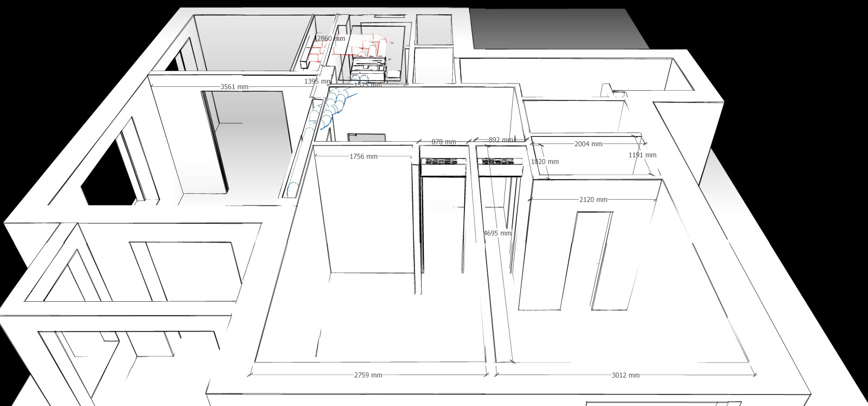The height and width of the screenshot is (406, 868).
Task: Pick the 1756 mm dimension label
Action: [x=363, y=157]
